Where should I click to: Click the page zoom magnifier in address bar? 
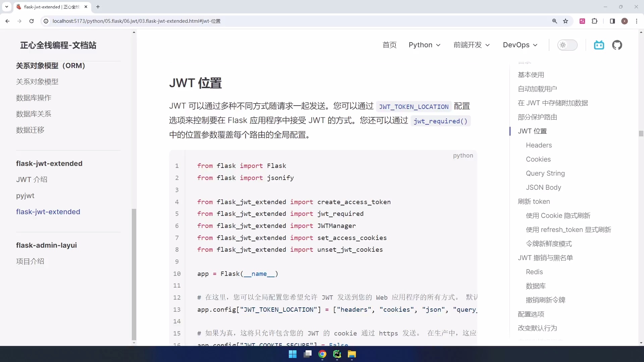point(555,21)
